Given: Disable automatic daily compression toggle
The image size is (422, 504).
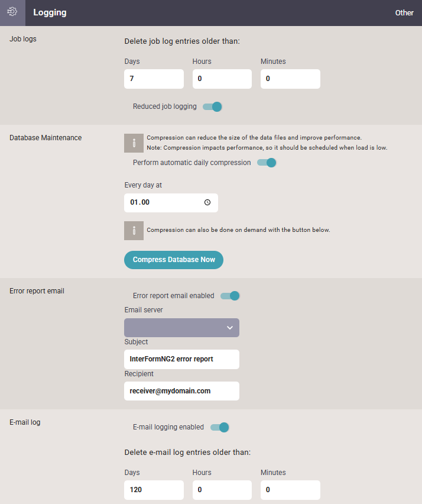Looking at the screenshot, I should point(267,163).
